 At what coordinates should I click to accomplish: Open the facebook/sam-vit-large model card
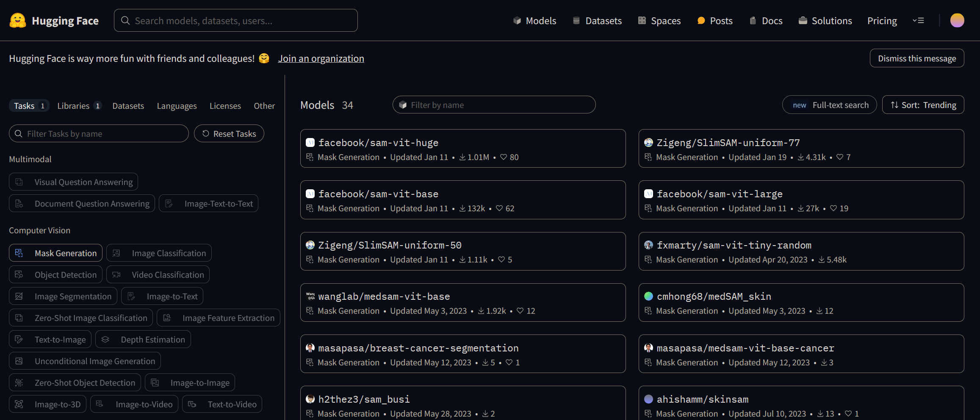[x=801, y=200]
